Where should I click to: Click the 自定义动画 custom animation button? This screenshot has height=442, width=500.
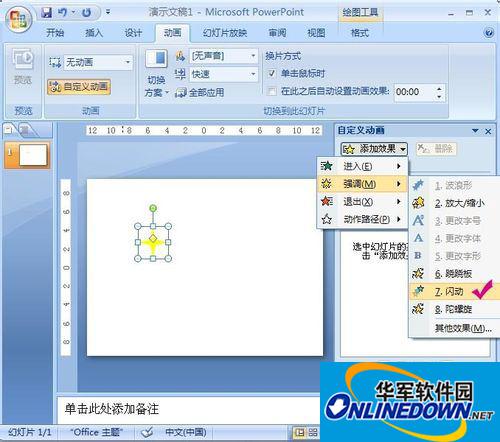point(79,87)
